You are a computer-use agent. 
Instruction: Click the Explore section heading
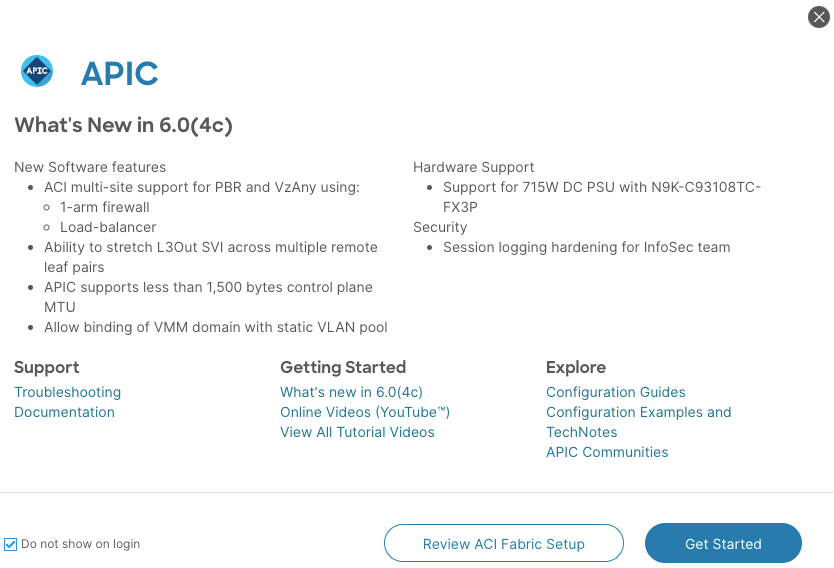[576, 367]
